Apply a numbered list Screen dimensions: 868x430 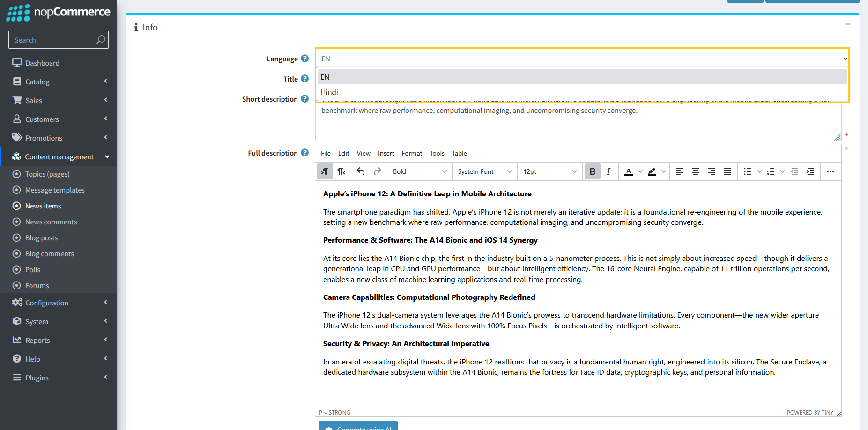point(771,171)
